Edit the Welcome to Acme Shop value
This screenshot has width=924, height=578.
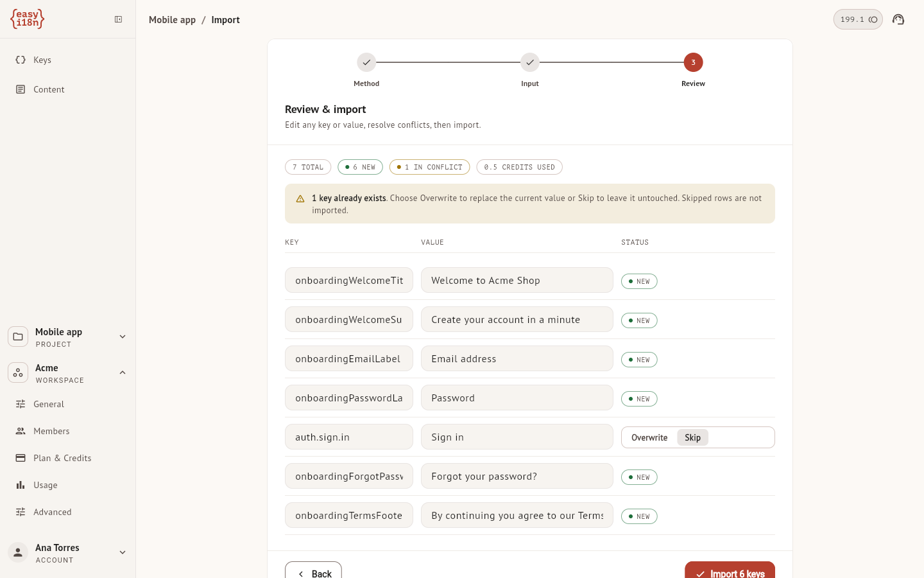(x=517, y=280)
